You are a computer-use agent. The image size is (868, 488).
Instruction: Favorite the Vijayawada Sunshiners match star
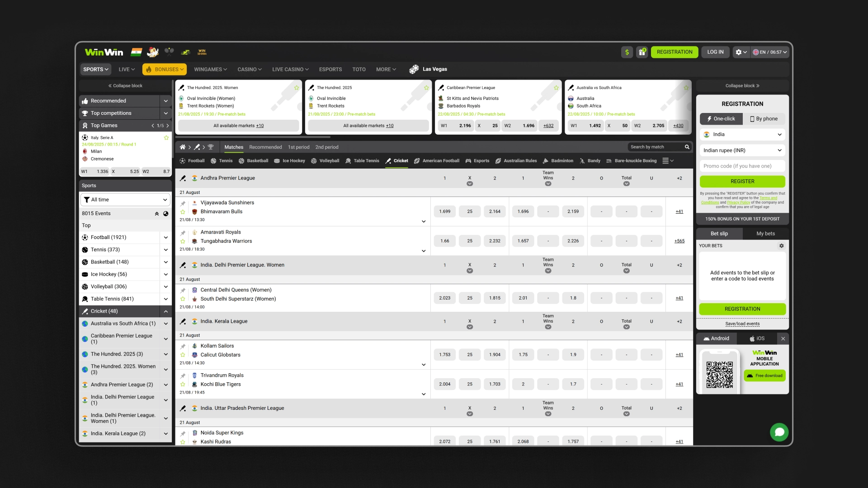183,212
